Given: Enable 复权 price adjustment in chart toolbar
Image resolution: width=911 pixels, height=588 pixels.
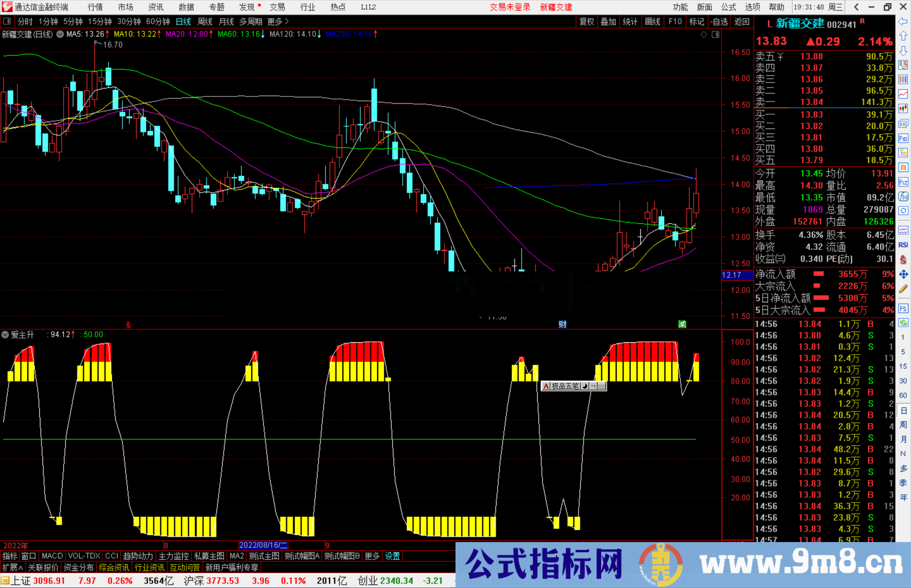Looking at the screenshot, I should tap(586, 21).
